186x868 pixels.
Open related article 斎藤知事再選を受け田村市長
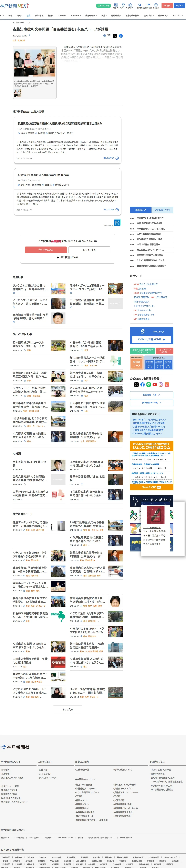[30, 316]
